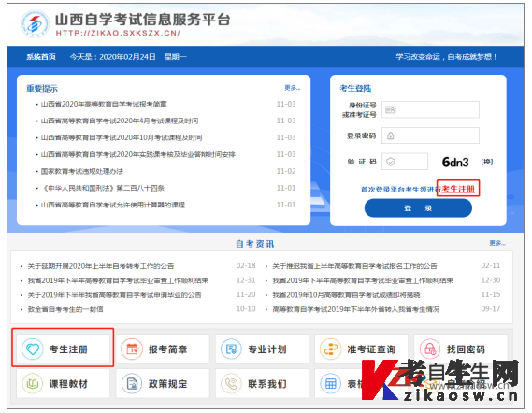This screenshot has height=413, width=532.
Task: Click inside the 身份证号或准考证号 input field
Action: (x=430, y=109)
